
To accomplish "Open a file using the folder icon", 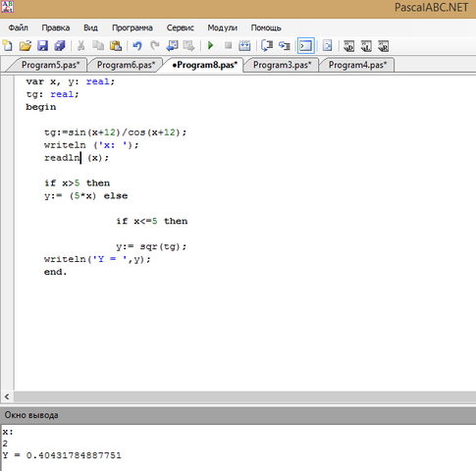I will 26,46.
